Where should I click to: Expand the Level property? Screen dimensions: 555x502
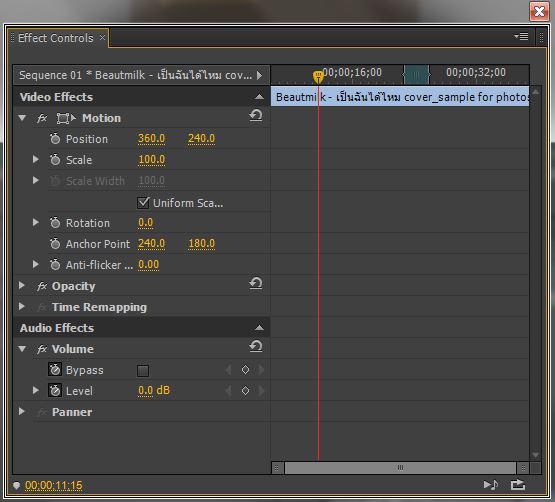[35, 390]
